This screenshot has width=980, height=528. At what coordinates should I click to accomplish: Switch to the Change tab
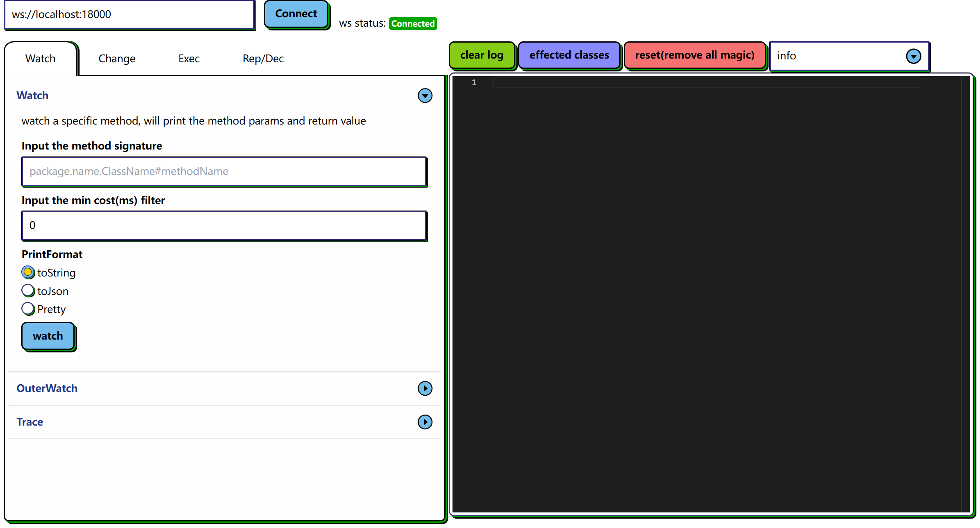click(x=117, y=59)
